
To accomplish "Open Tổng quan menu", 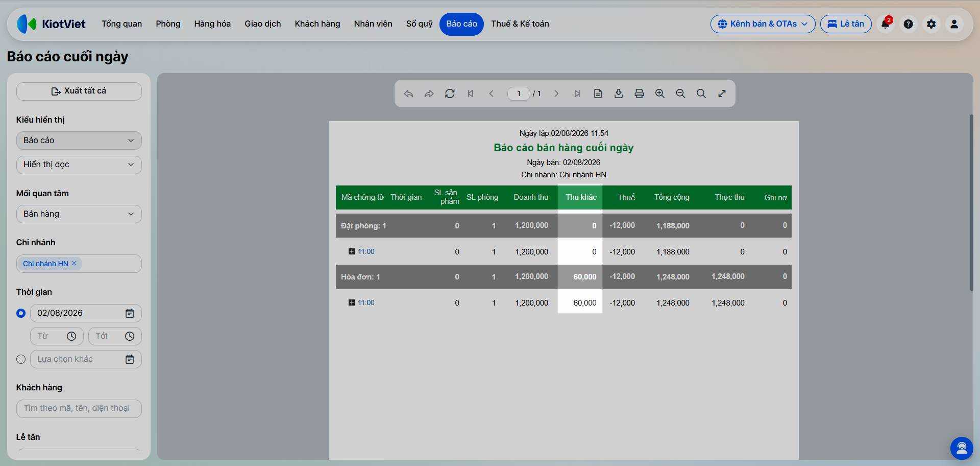I will [121, 24].
